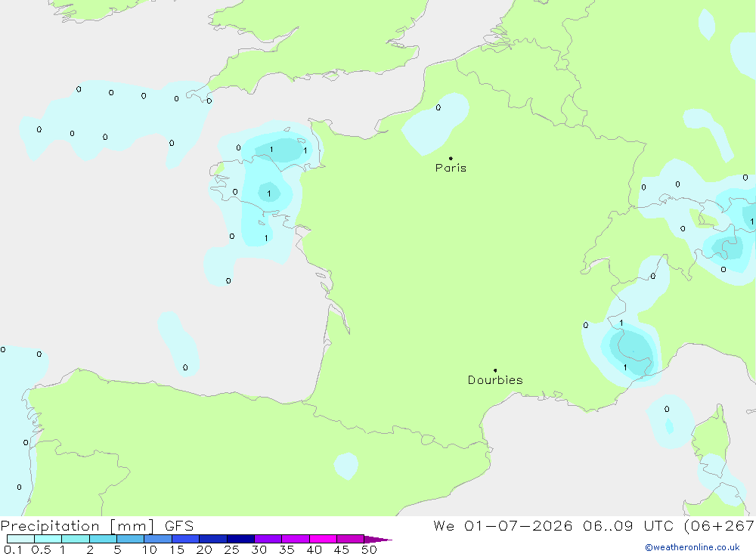Pick the legend swatch between 35 and 40
The width and height of the screenshot is (756, 554).
click(296, 539)
